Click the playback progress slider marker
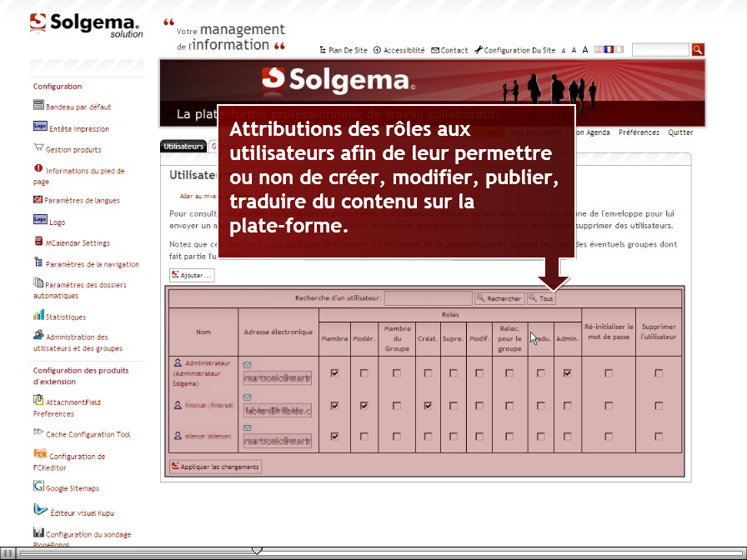 257,551
